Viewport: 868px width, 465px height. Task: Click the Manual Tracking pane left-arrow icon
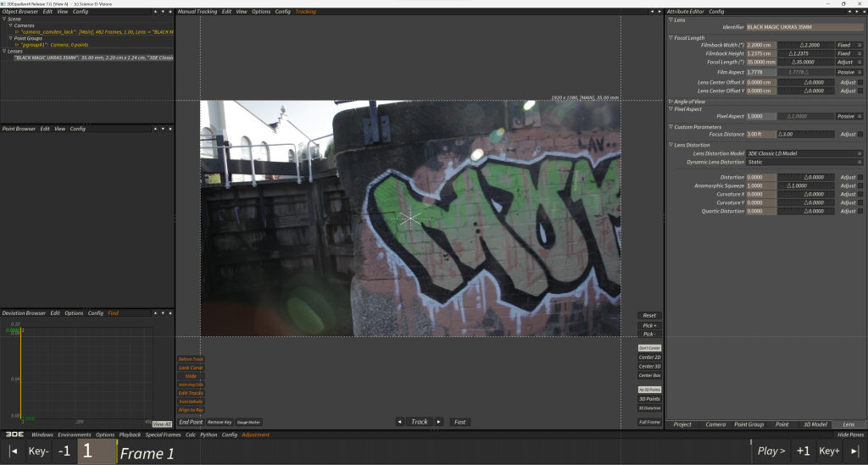pyautogui.click(x=652, y=12)
